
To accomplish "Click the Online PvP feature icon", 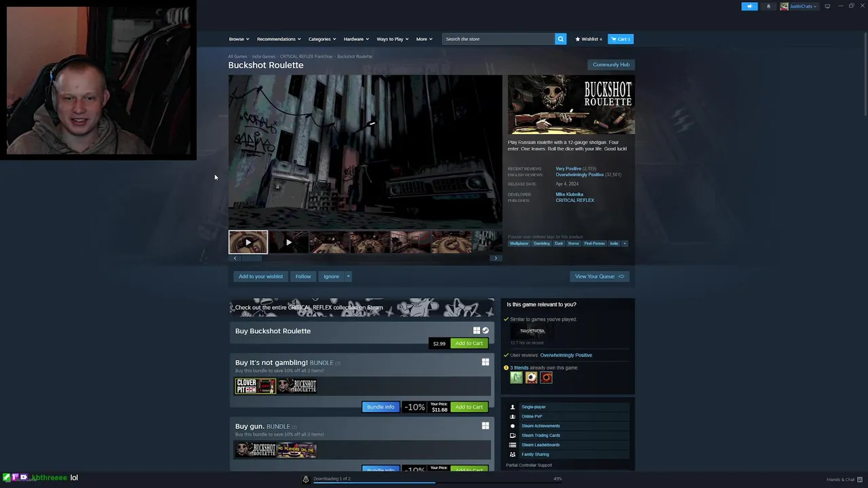I will pos(512,416).
